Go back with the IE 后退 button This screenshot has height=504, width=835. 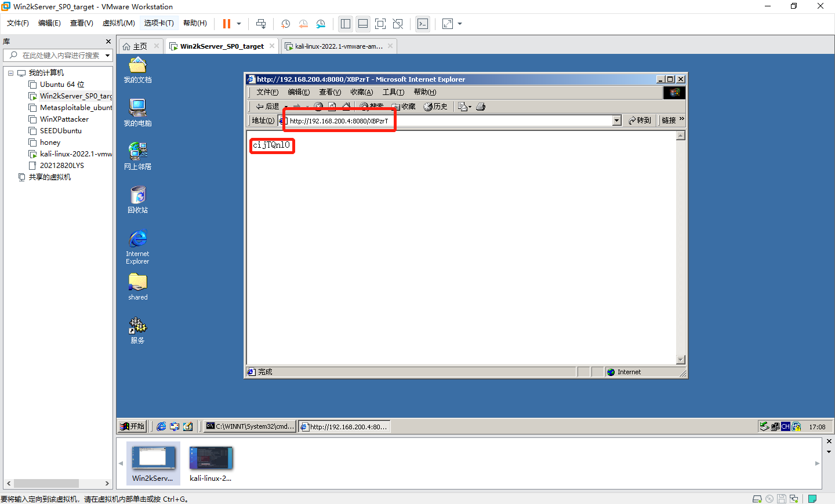click(x=268, y=107)
